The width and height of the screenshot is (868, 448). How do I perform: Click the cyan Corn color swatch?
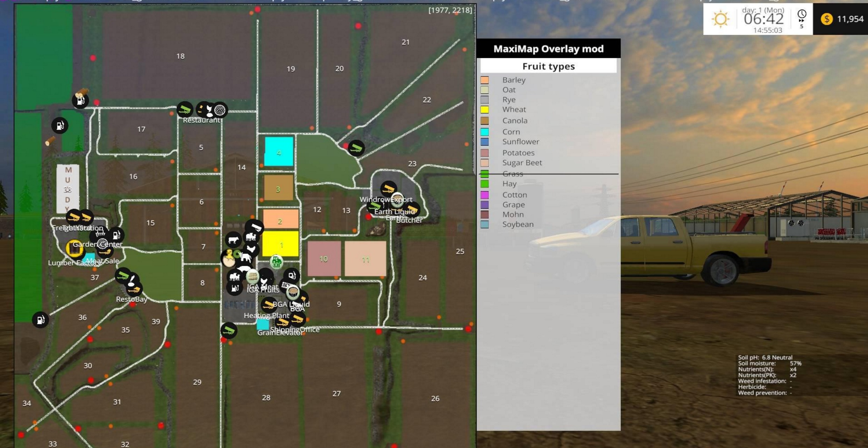(x=484, y=132)
